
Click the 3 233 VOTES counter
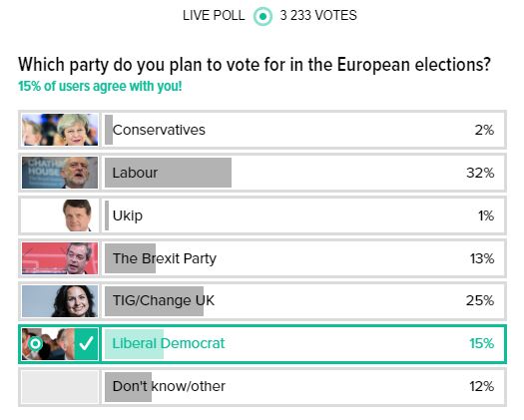click(318, 15)
